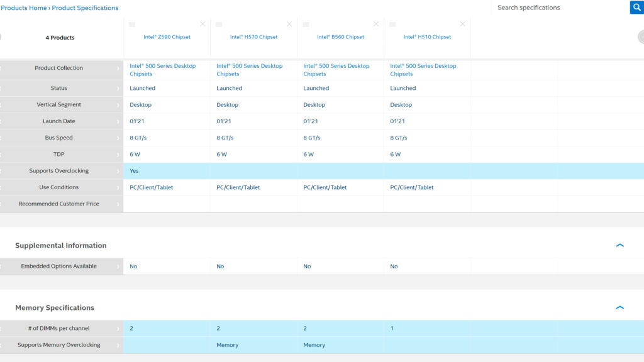Remove the Intel Z590 Chipset column
The height and width of the screenshot is (362, 644).
tap(203, 25)
